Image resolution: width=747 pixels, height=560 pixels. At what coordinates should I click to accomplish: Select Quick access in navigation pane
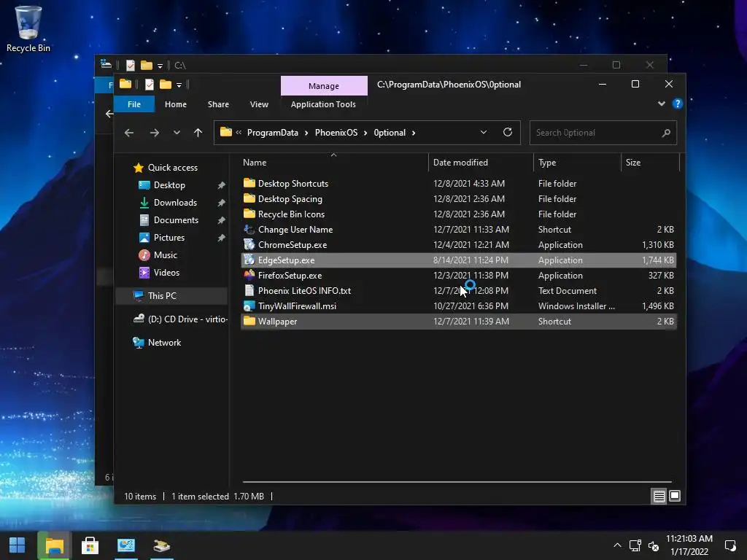(x=172, y=168)
